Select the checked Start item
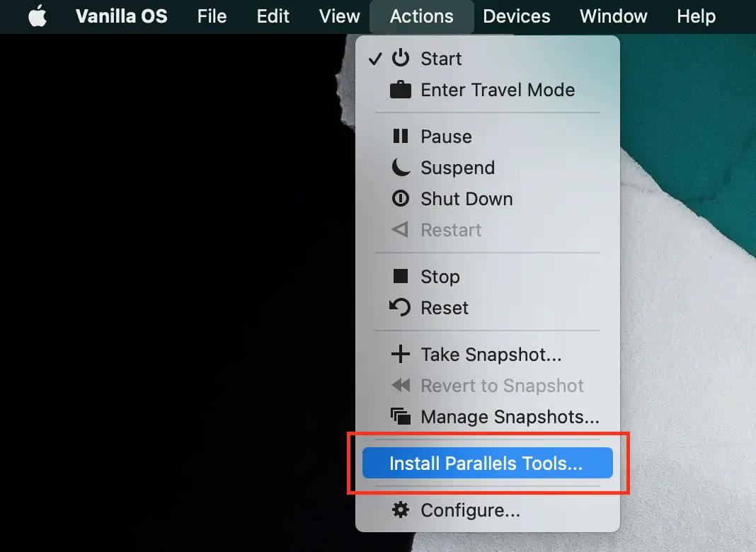The width and height of the screenshot is (756, 552). tap(488, 58)
